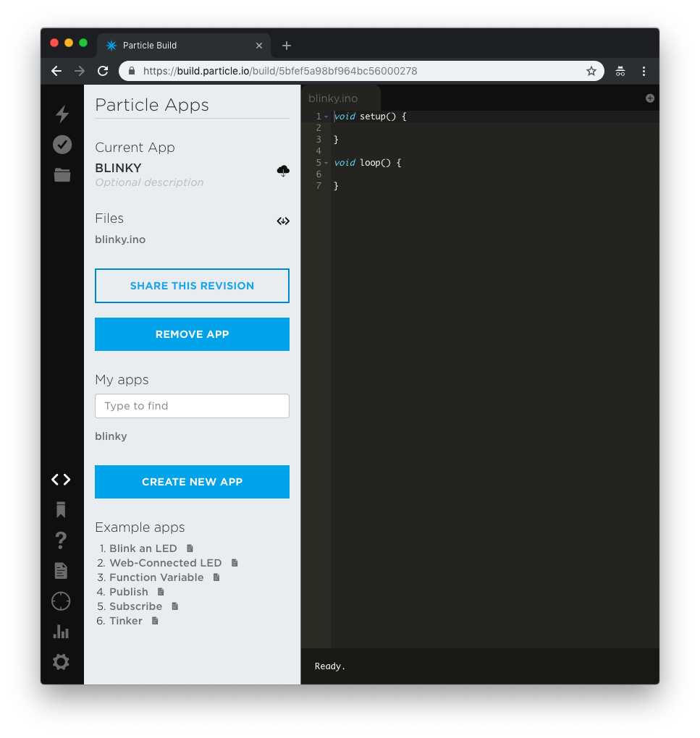Open the Docs document icon in sidebar
The height and width of the screenshot is (738, 700).
(61, 571)
